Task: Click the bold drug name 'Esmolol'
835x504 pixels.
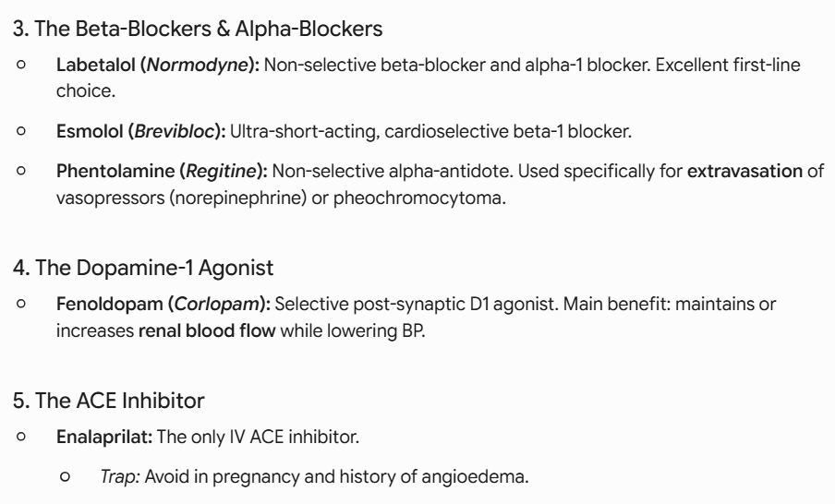Action: tap(90, 131)
